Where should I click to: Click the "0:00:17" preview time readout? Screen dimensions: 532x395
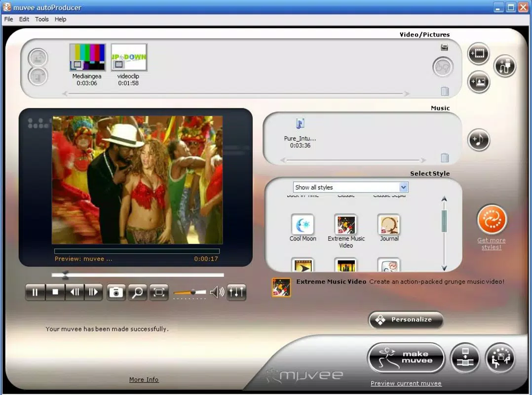click(206, 259)
